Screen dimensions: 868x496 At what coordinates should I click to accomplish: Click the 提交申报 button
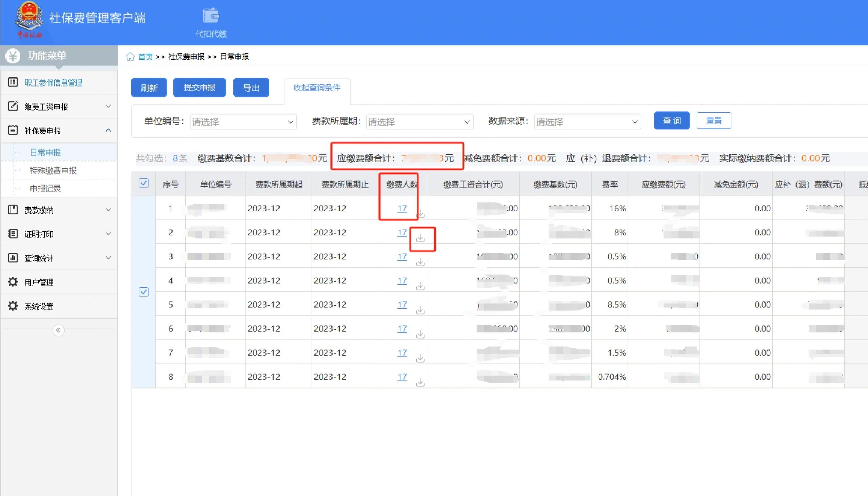pyautogui.click(x=199, y=88)
